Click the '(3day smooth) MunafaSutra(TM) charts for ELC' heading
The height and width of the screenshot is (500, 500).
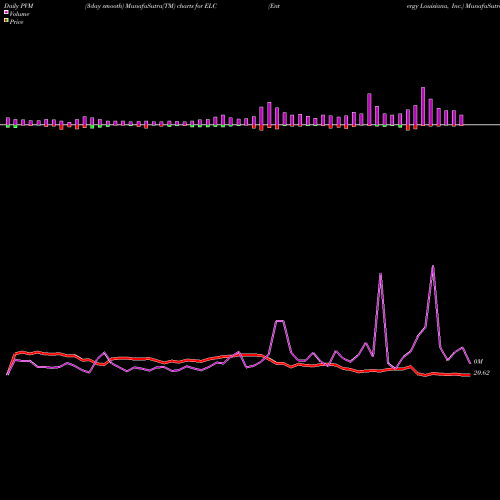[151, 6]
